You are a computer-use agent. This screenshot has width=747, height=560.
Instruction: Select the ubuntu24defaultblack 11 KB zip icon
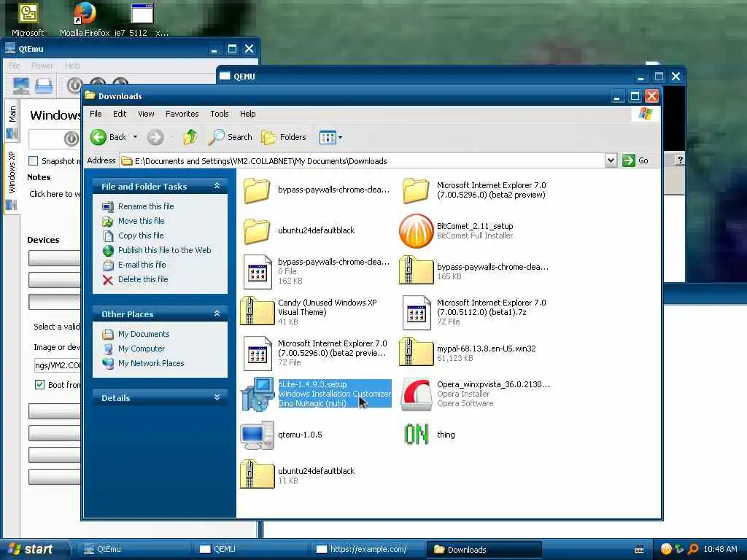click(258, 475)
